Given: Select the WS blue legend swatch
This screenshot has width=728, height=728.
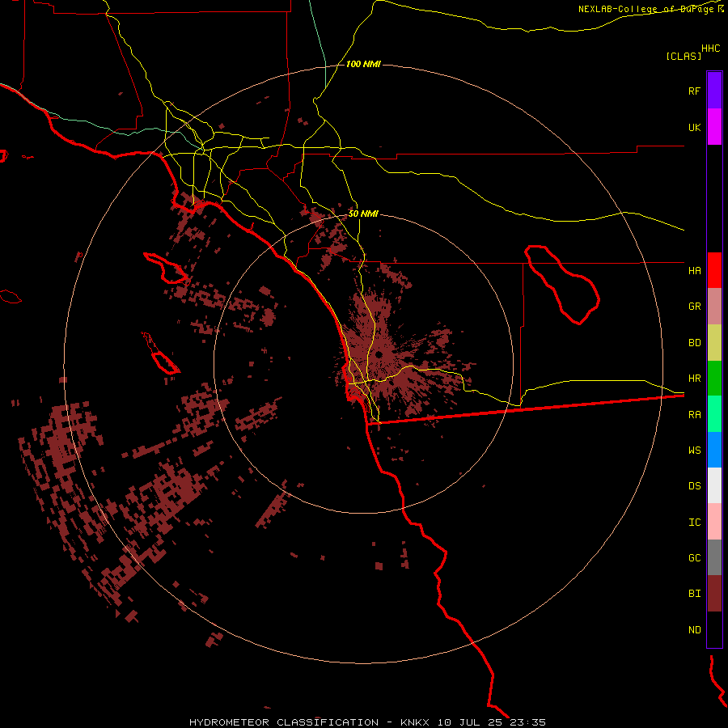Looking at the screenshot, I should 714,450.
